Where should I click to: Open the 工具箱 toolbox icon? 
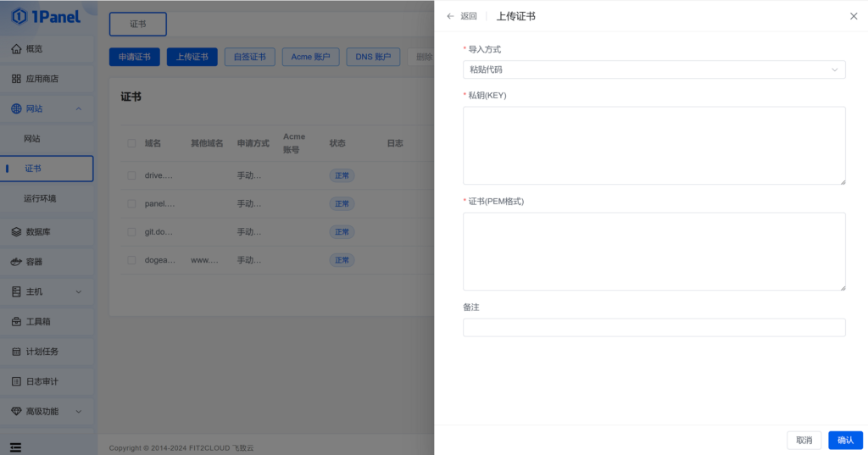[x=17, y=322]
